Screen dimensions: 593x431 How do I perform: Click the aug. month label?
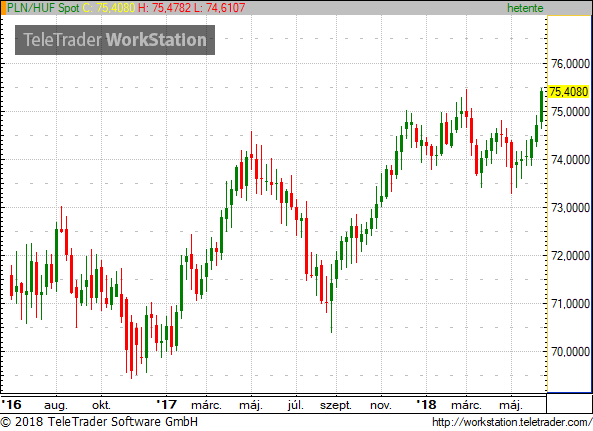tap(56, 406)
